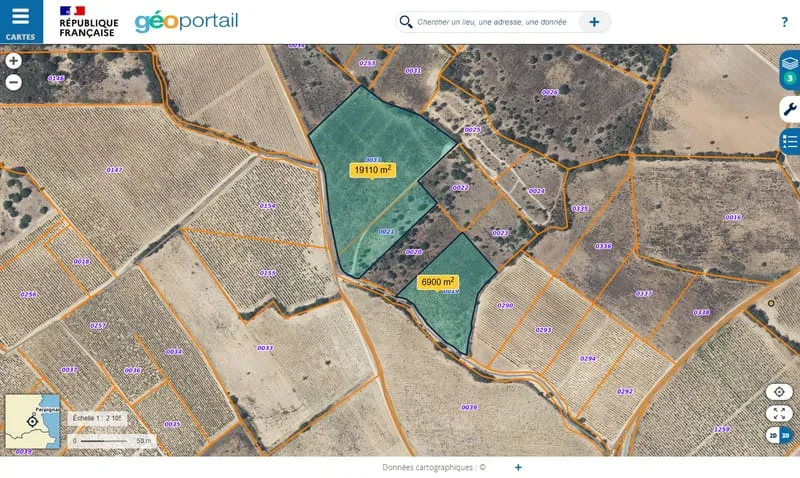
Task: Click parcel label 0016
Action: point(733,217)
